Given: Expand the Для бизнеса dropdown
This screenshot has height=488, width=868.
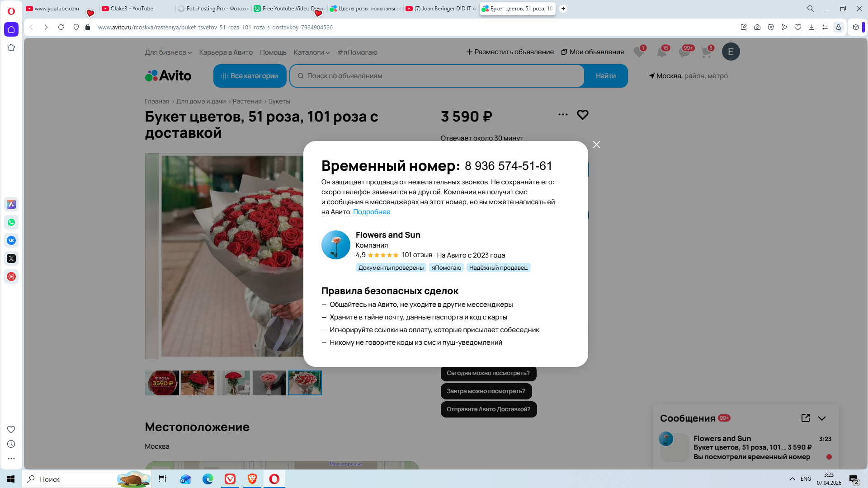Looking at the screenshot, I should 168,52.
